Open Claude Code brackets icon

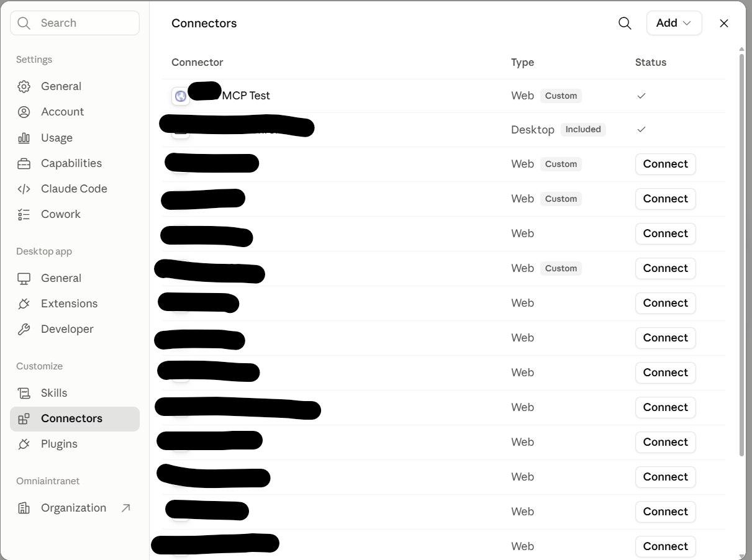[x=24, y=189]
